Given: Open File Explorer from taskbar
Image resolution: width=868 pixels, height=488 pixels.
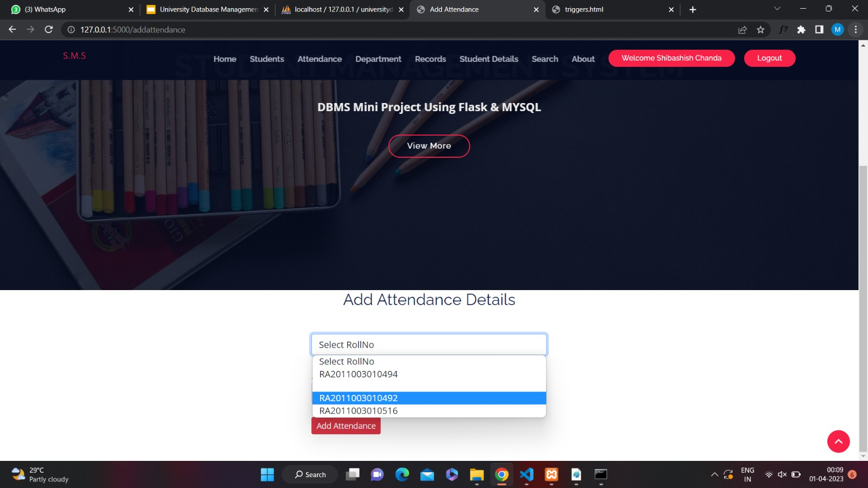Looking at the screenshot, I should coord(477,474).
